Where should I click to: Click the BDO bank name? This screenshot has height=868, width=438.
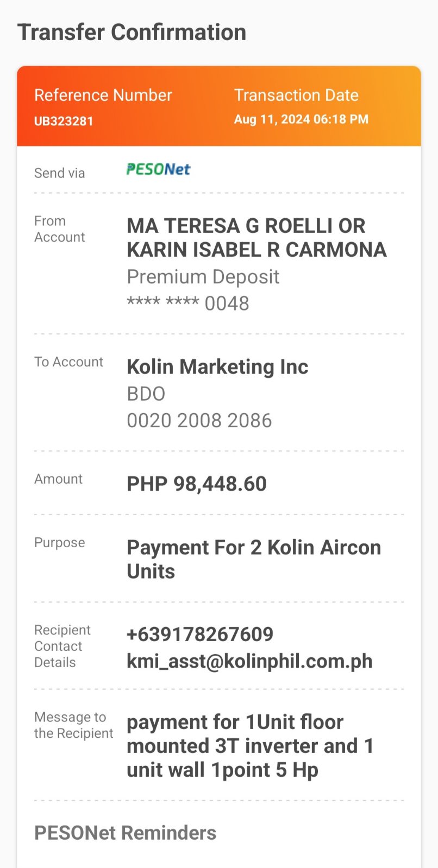[146, 394]
